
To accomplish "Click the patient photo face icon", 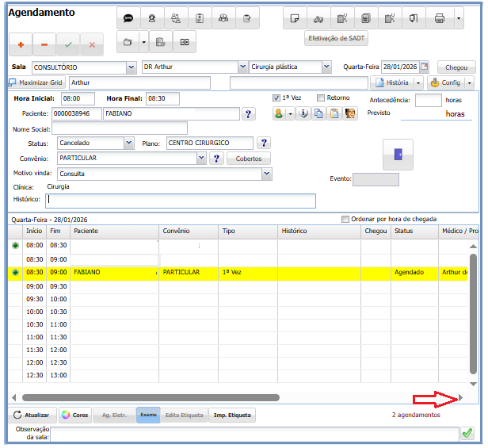I will [349, 114].
